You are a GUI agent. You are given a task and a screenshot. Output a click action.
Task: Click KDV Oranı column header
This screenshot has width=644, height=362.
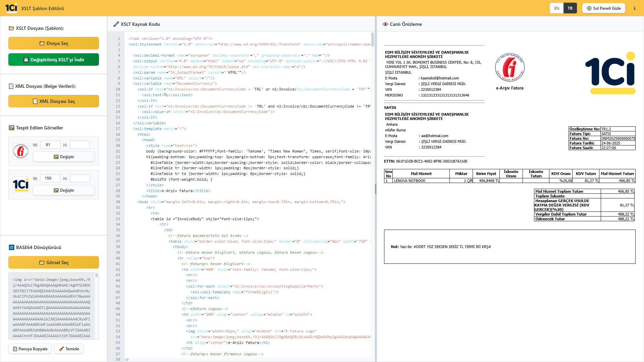coord(560,174)
